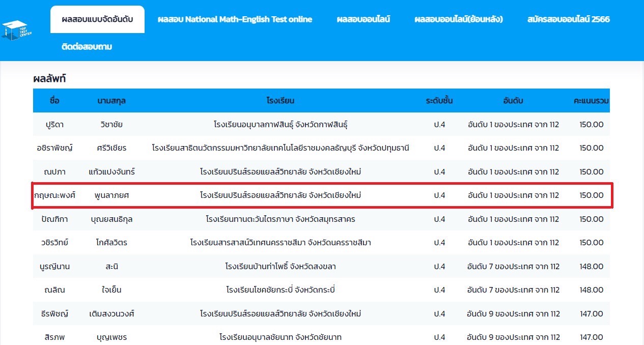The image size is (644, 345).
Task: Select the surname พูนลาภยศ
Action: (x=111, y=195)
